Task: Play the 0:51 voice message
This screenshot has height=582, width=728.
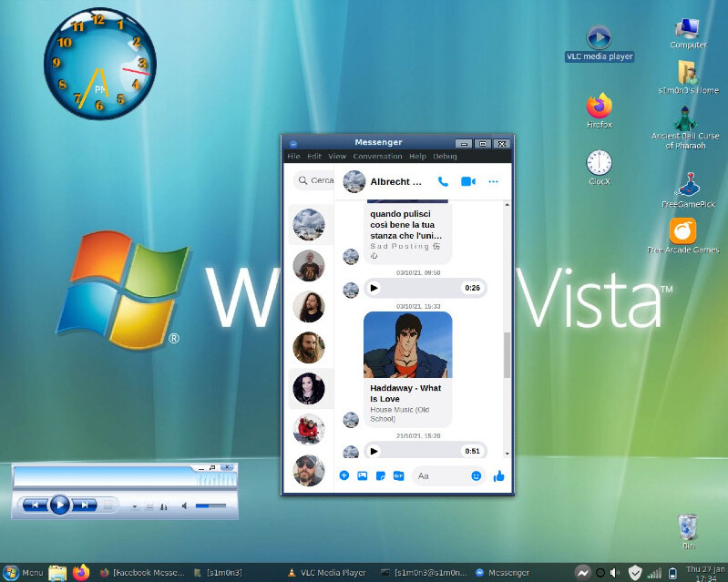Action: point(374,451)
